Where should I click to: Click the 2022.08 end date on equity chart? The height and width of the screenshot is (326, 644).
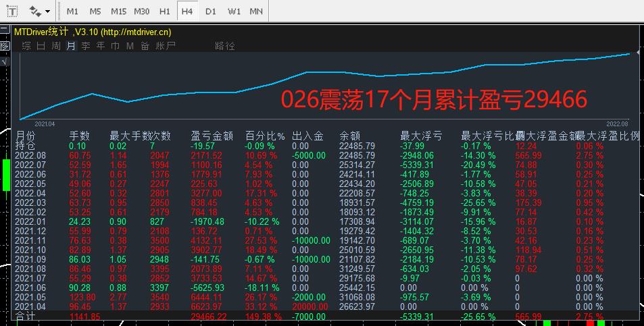(x=617, y=124)
